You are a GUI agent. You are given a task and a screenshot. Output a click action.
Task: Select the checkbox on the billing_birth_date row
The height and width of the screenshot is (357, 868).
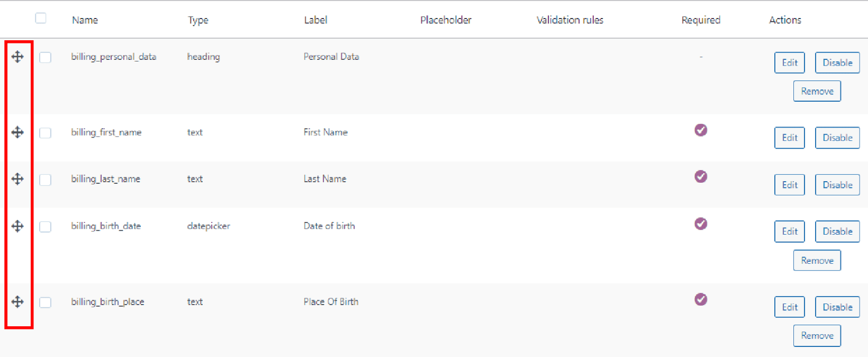coord(45,226)
